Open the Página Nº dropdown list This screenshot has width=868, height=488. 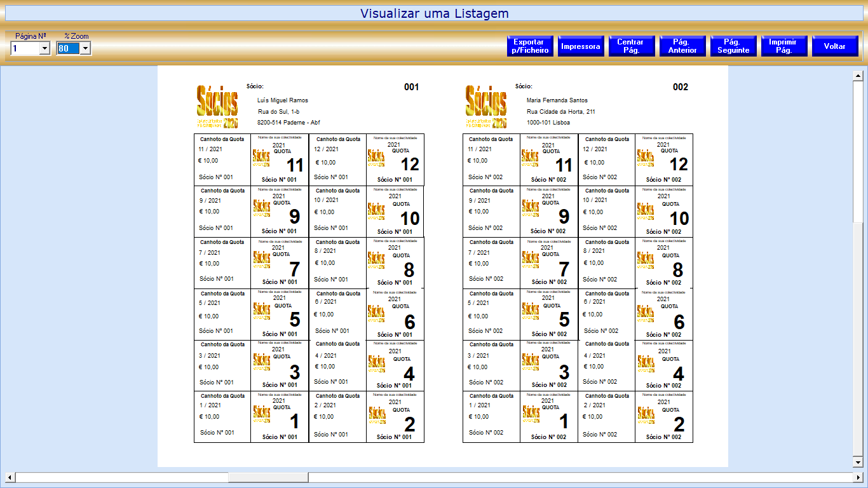44,48
